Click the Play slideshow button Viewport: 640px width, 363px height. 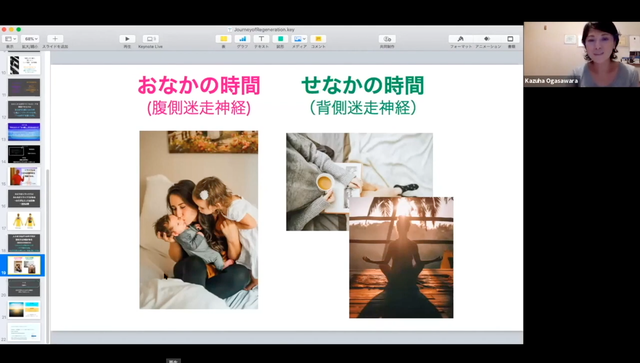pos(127,39)
